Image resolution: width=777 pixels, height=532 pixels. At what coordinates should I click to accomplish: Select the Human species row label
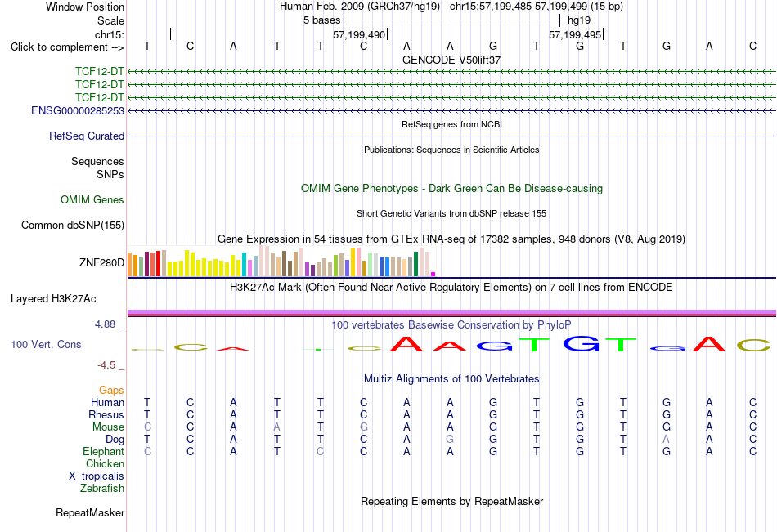[107, 402]
